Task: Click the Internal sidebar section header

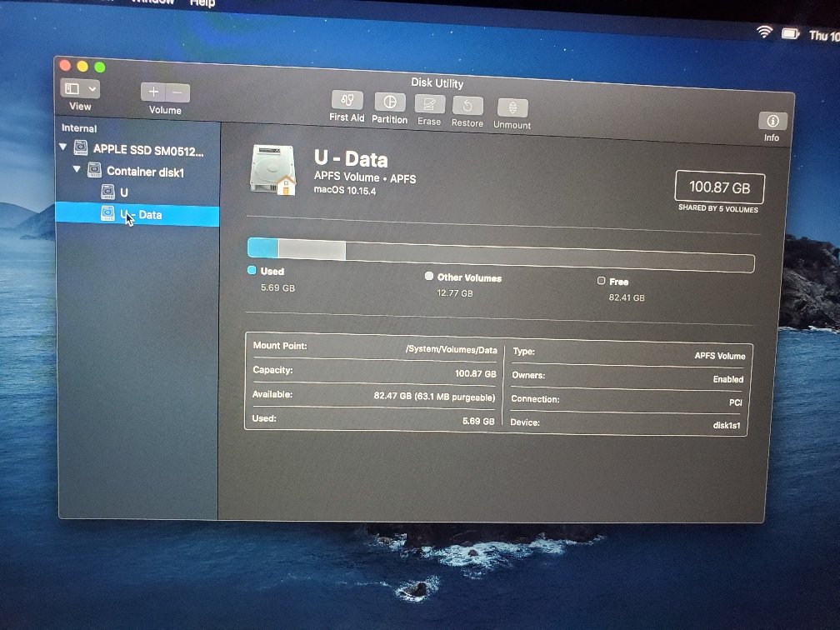Action: coord(79,128)
